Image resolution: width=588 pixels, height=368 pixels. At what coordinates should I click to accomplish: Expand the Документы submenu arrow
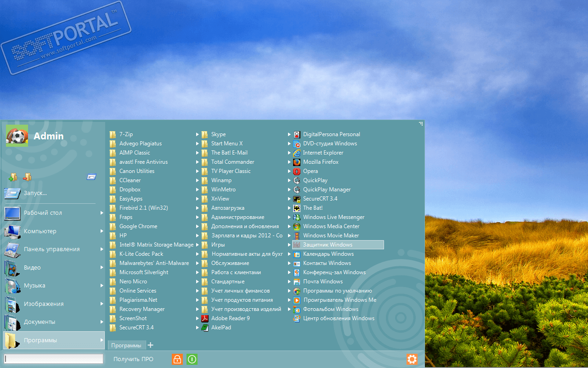pos(102,322)
